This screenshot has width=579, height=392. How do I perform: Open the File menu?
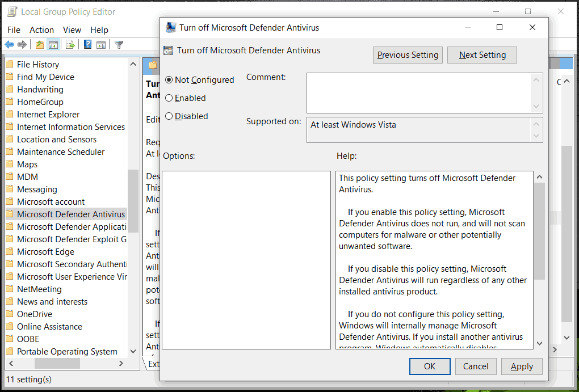tap(14, 30)
